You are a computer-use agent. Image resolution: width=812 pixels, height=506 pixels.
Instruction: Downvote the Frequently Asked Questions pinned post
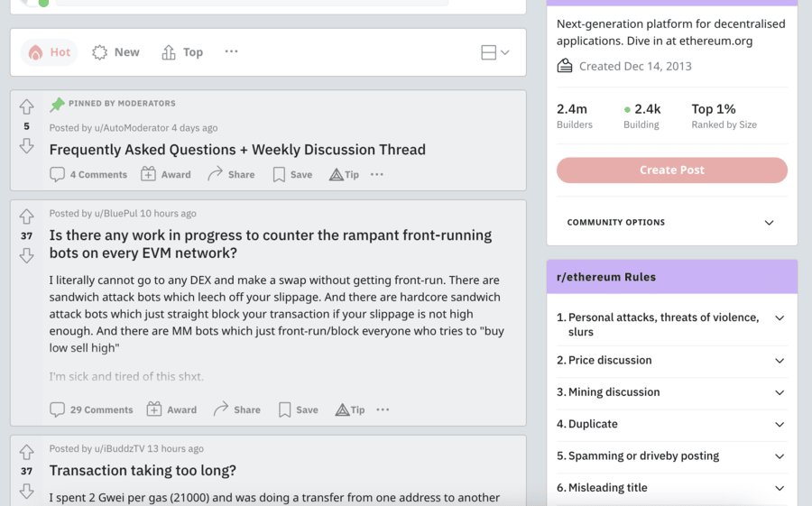point(26,146)
